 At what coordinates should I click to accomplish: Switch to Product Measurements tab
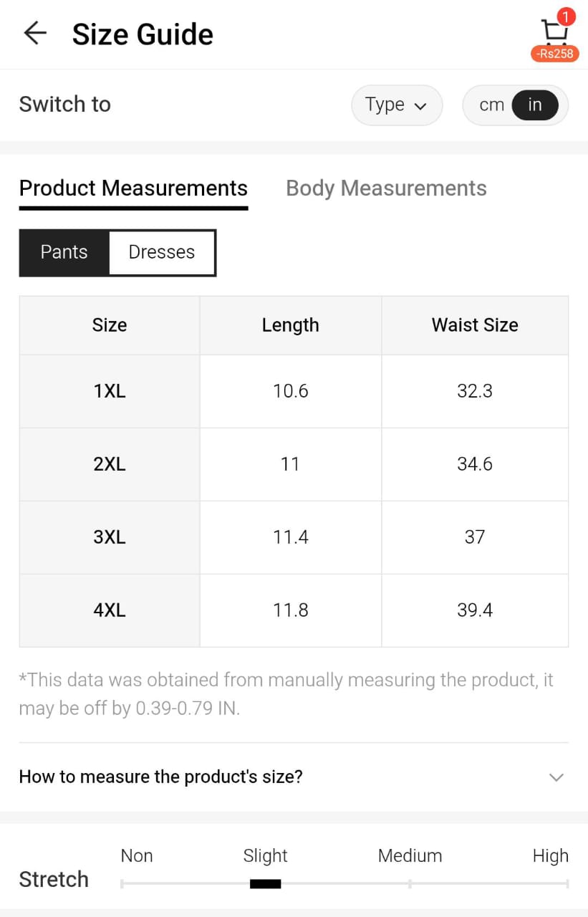(133, 188)
